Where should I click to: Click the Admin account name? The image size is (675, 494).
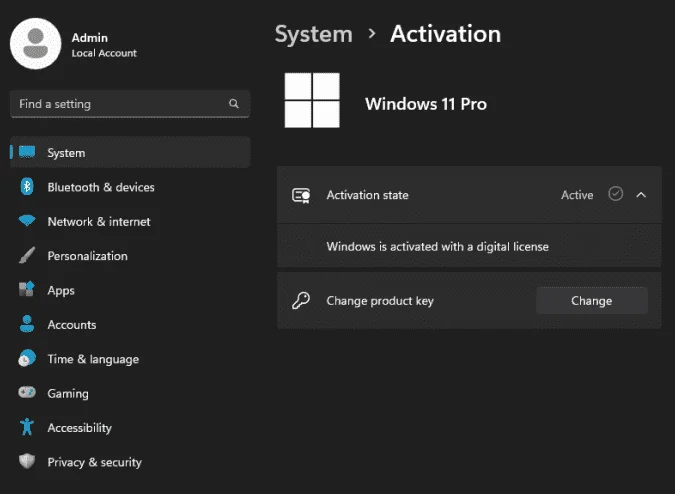pyautogui.click(x=90, y=38)
